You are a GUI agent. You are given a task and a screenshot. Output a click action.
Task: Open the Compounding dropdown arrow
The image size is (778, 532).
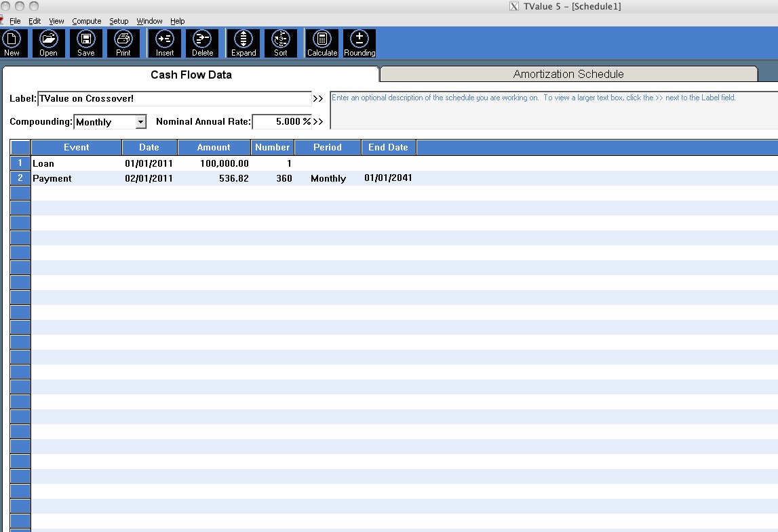pos(141,121)
